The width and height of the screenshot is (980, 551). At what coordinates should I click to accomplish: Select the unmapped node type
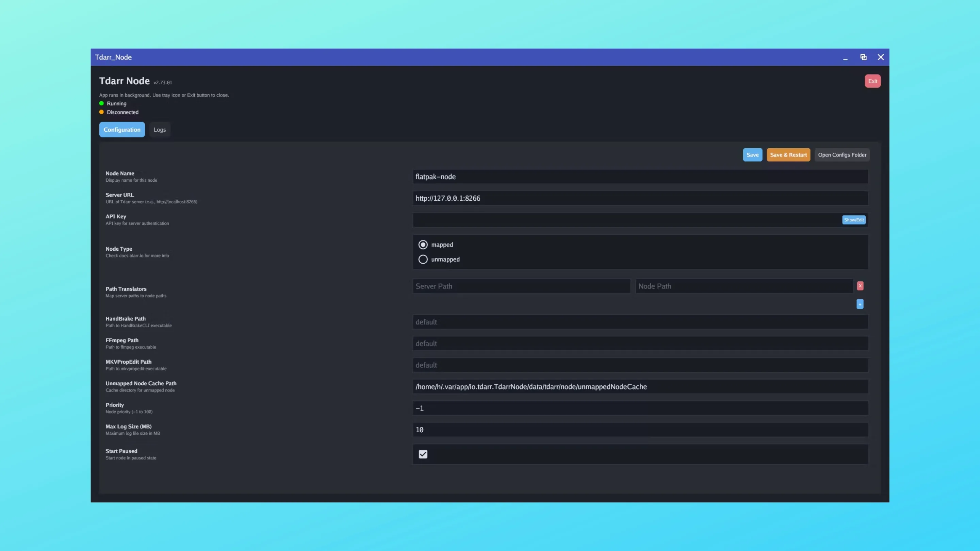tap(423, 259)
